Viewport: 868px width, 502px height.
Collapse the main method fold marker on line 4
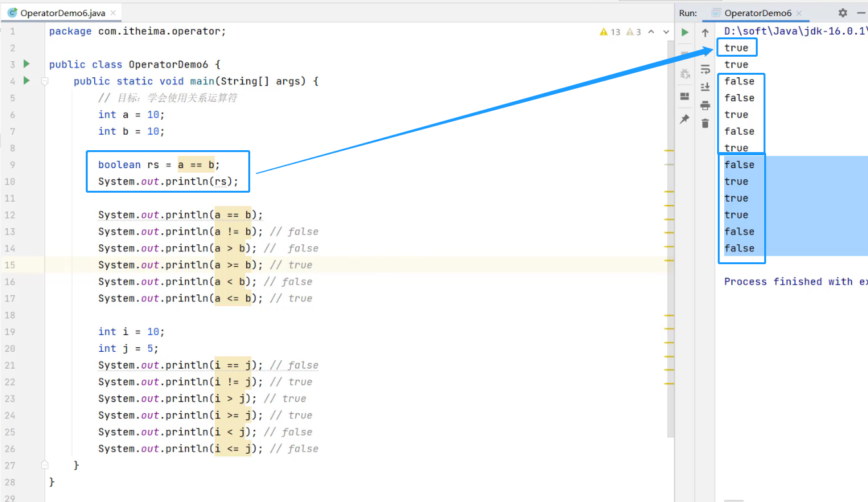click(44, 81)
